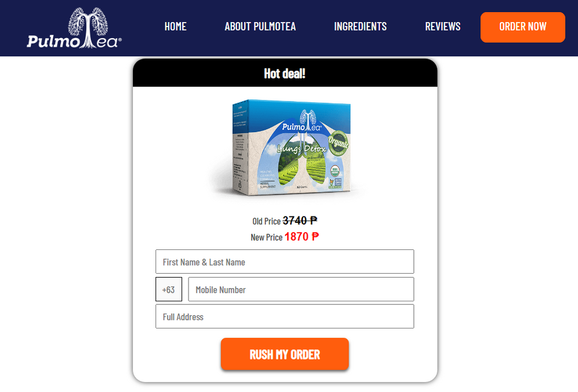Focus the First Name & Last Name field
This screenshot has width=578, height=392.
[284, 262]
